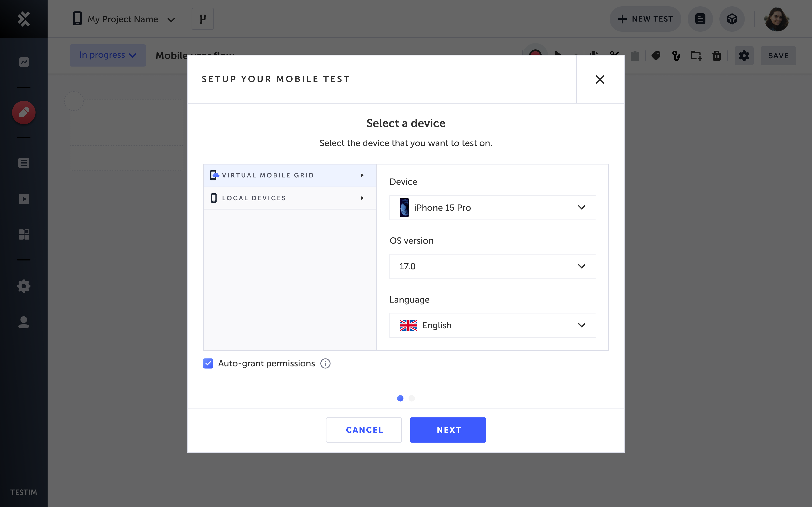Click the text/notes panel icon in sidebar
This screenshot has width=812, height=507.
click(23, 163)
